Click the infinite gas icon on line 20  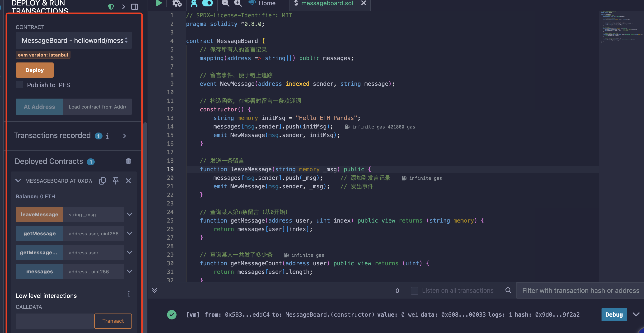[404, 178]
